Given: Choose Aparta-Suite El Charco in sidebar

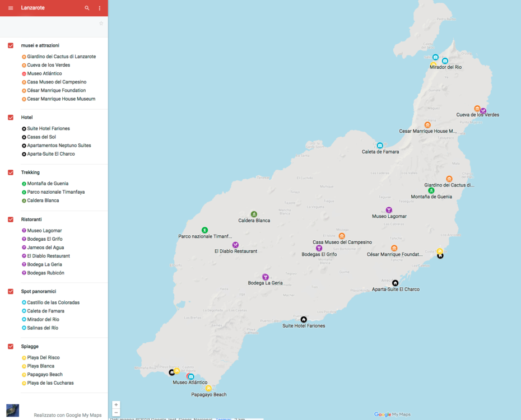Looking at the screenshot, I should coord(51,154).
